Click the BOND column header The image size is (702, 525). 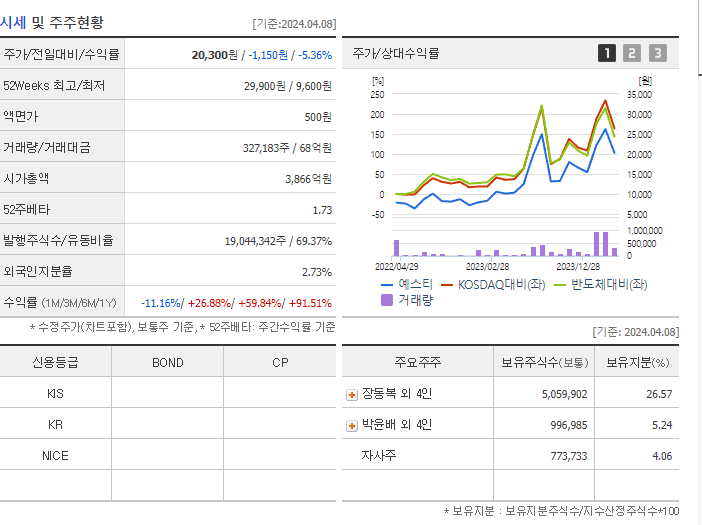168,363
